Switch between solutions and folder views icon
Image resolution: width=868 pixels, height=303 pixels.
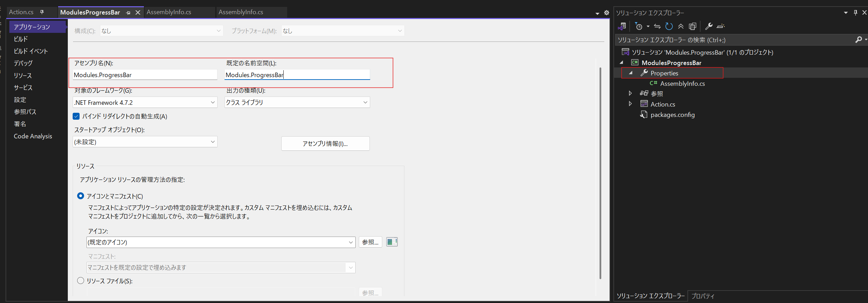tap(622, 26)
